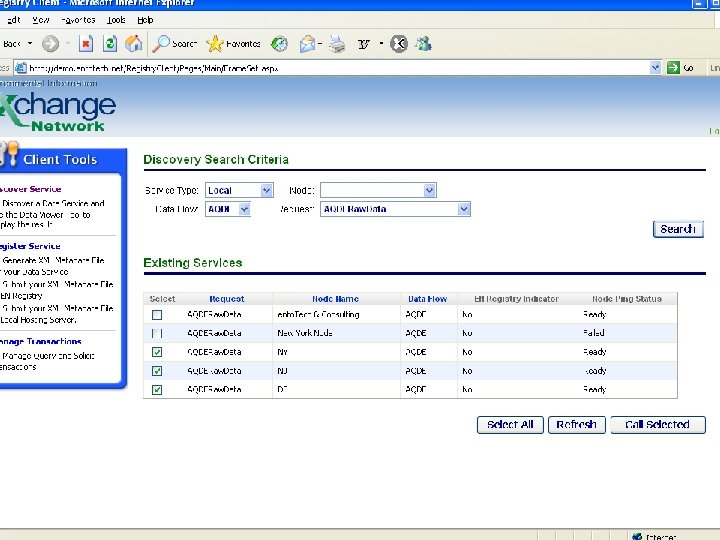Expand the Service Type dropdown
This screenshot has width=720, height=540.
pos(266,190)
